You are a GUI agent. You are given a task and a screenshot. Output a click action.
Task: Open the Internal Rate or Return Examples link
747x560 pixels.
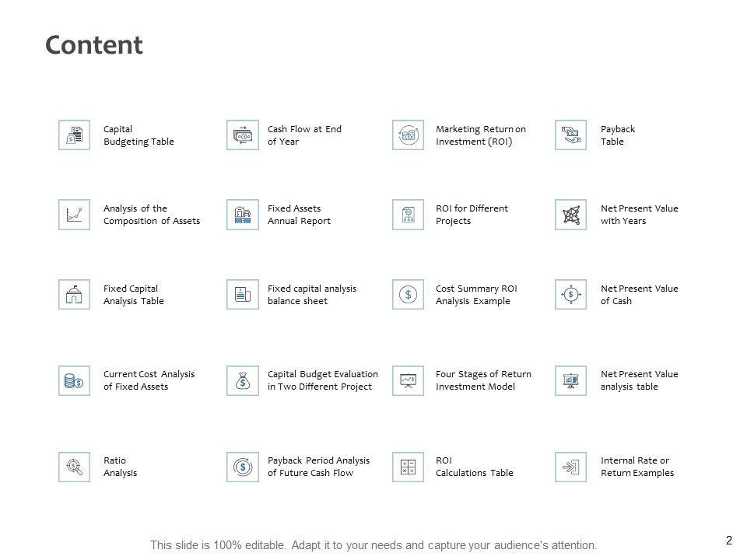[637, 467]
